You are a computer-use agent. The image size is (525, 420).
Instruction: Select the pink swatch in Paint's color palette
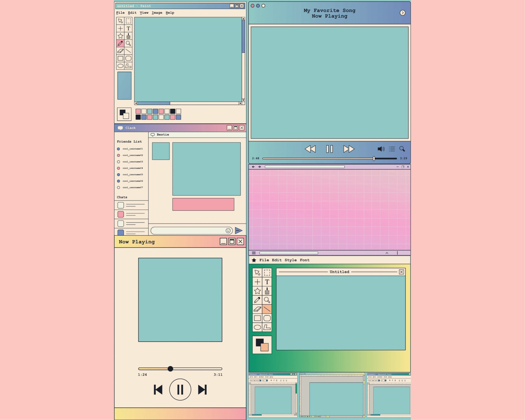pos(138,111)
